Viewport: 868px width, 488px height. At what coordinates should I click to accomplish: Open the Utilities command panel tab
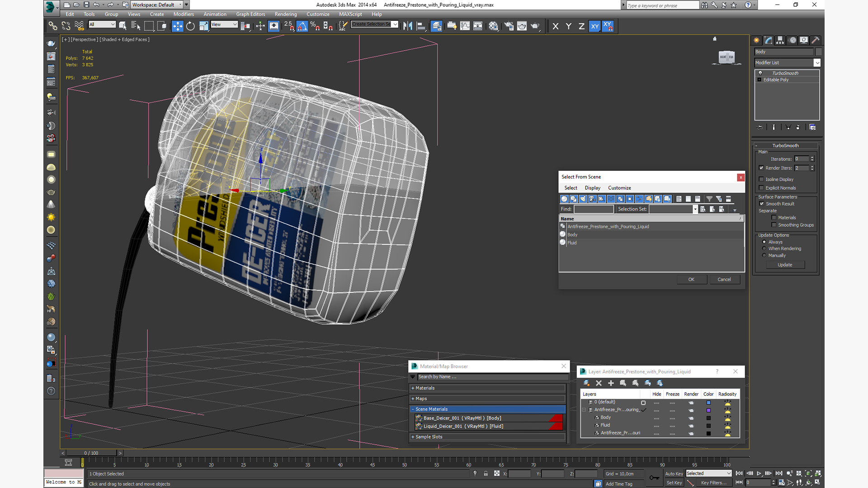click(816, 40)
